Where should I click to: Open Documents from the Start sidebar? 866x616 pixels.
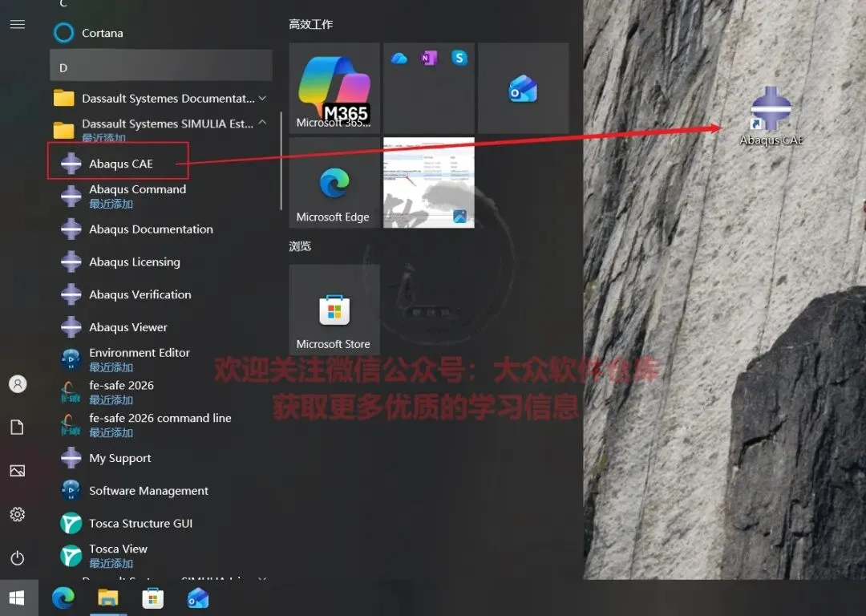pyautogui.click(x=18, y=427)
